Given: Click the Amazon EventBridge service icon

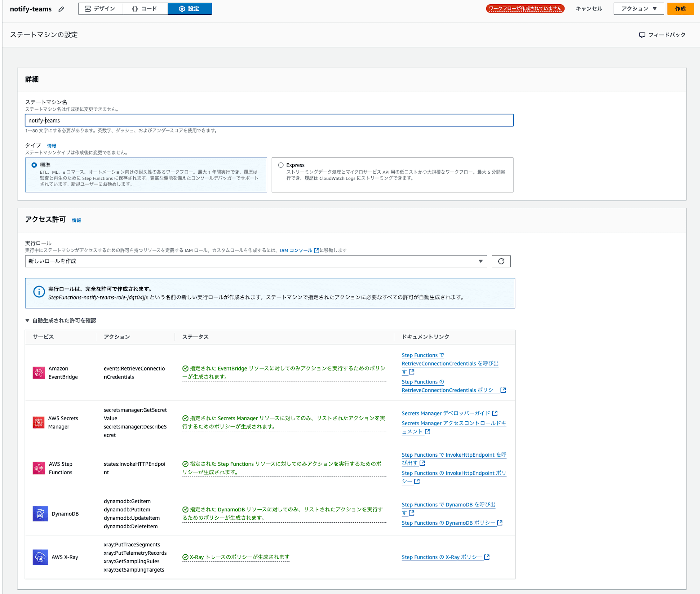Looking at the screenshot, I should pos(39,373).
